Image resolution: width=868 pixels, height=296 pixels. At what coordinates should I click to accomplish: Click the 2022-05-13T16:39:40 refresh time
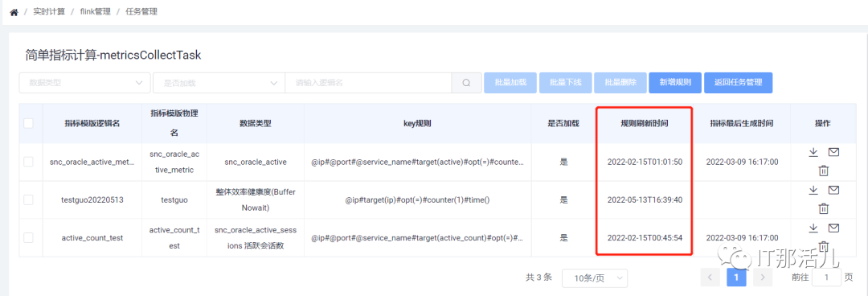[x=645, y=200]
